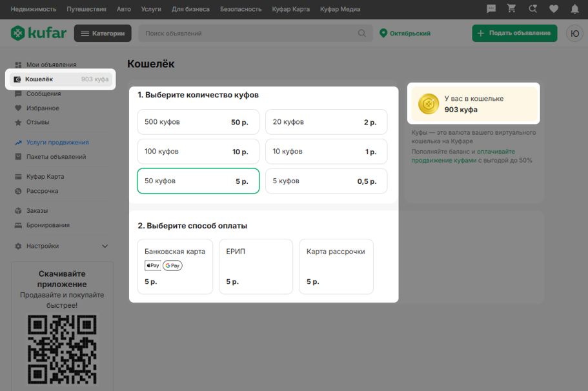588x391 pixels.
Task: Open the shopping cart icon
Action: tap(512, 9)
